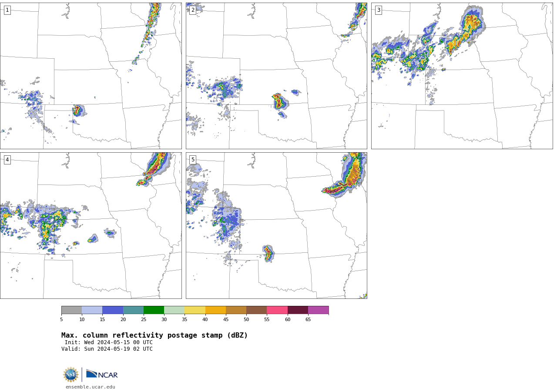Click the pink 55-60 dBZ swatch
Image resolution: width=557 pixels, height=392 pixels.
pos(277,310)
